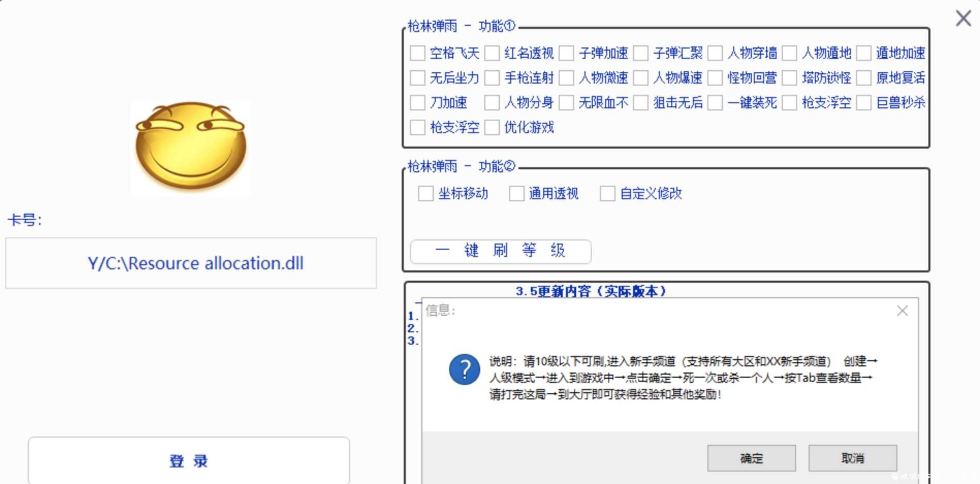Click the 说明 instruction text in dialog

tap(683, 378)
